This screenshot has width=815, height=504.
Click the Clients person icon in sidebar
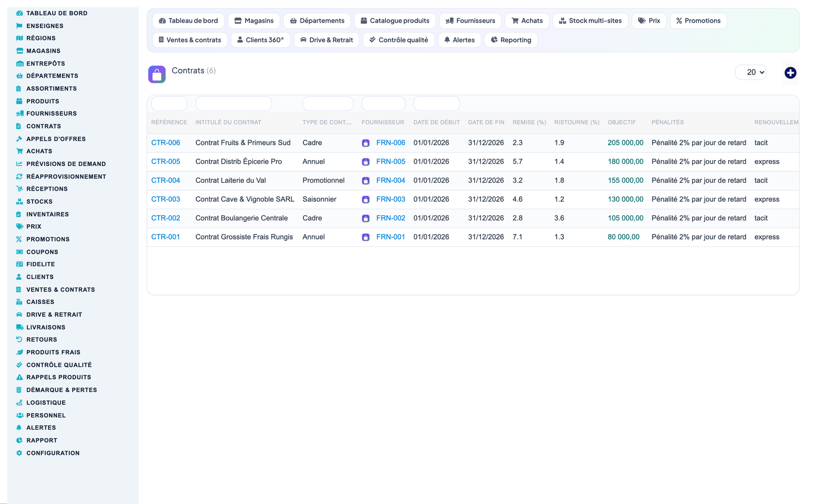[20, 277]
